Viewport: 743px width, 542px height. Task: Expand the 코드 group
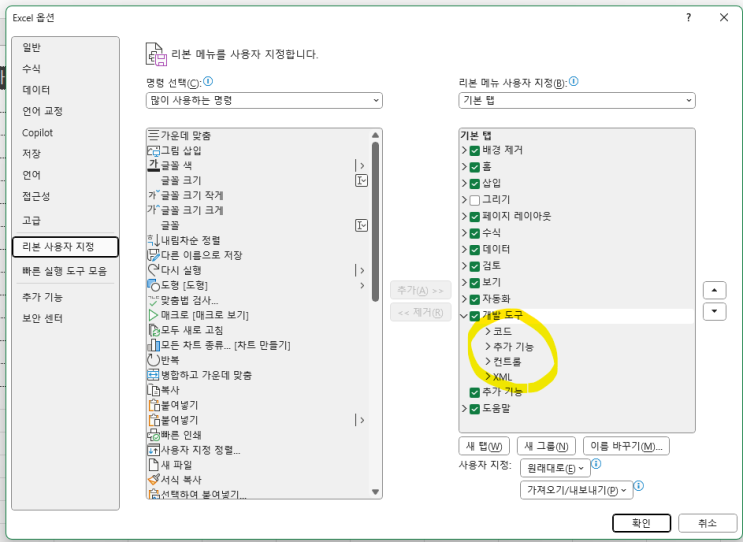coord(488,331)
